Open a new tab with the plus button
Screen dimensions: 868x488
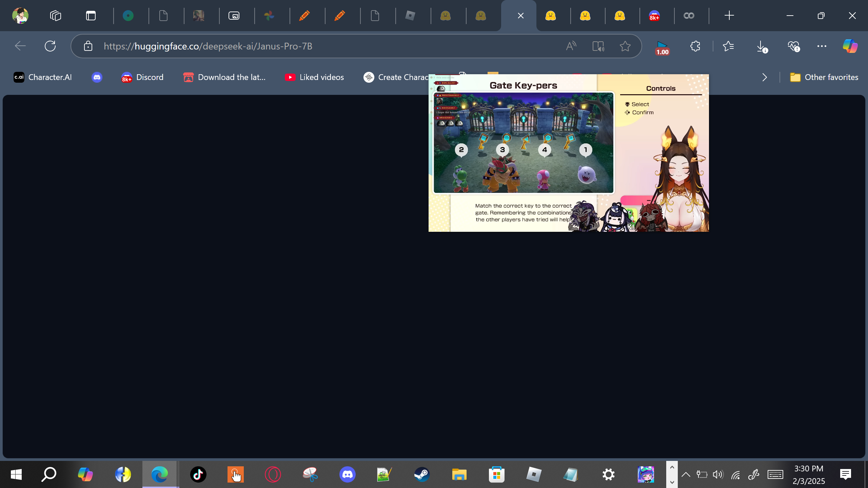point(729,16)
